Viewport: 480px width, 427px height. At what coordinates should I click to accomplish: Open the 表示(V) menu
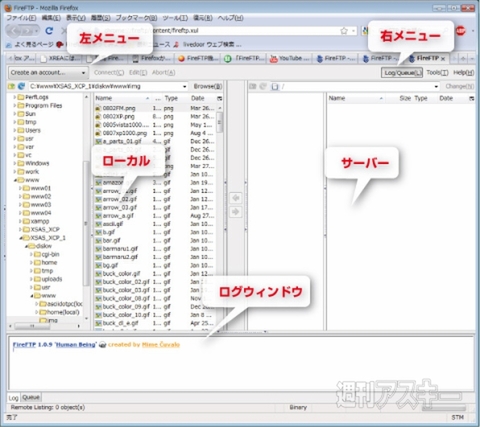pyautogui.click(x=76, y=18)
